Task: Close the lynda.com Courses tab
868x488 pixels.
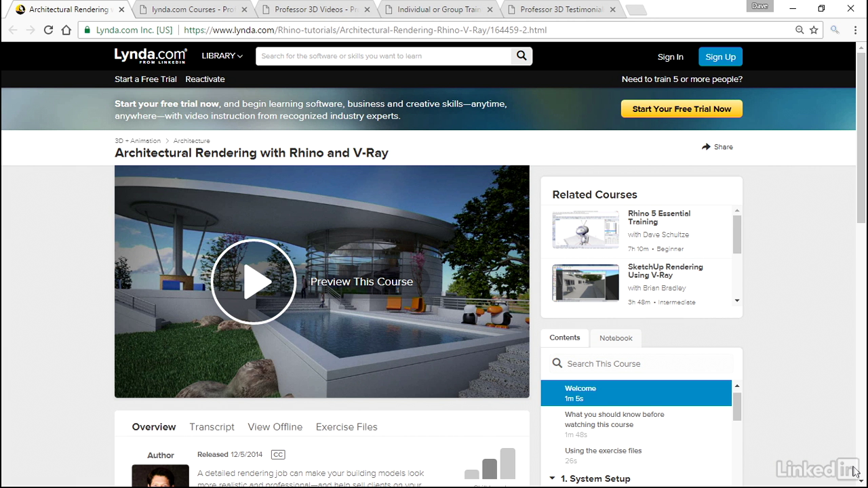Action: [244, 9]
